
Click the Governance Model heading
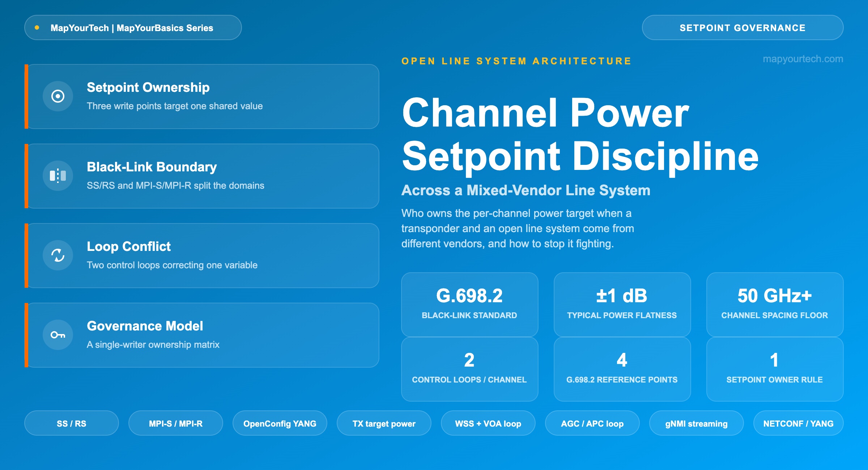point(145,326)
